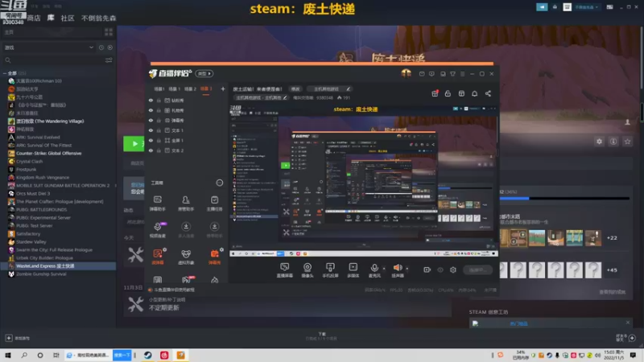Click Steam game info icon
Viewport: 644px width, 362px height.
[x=613, y=142]
